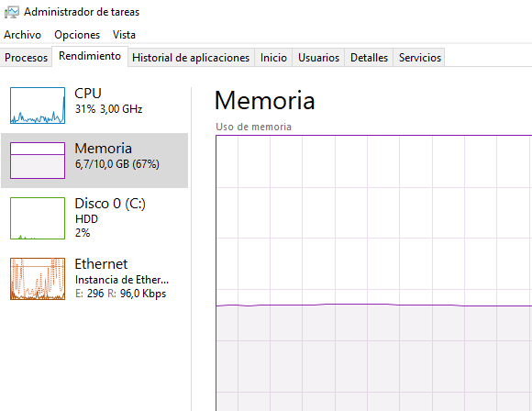Switch to the Rendimiento tab
This screenshot has height=411, width=532.
90,56
